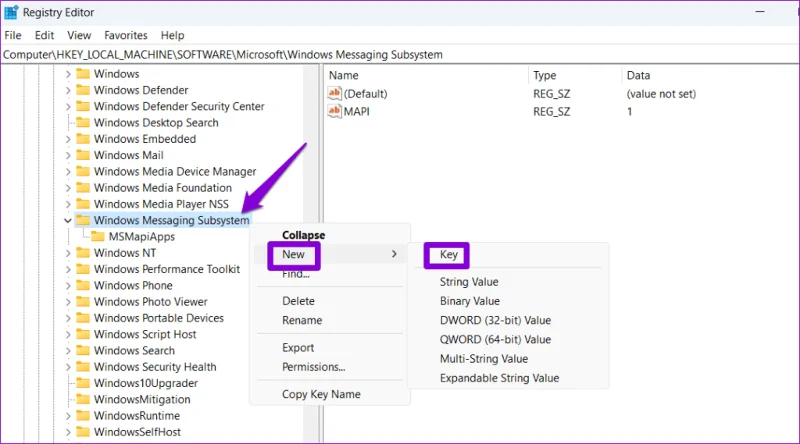Open the File menu
Screen dimensions: 800x444
13,35
